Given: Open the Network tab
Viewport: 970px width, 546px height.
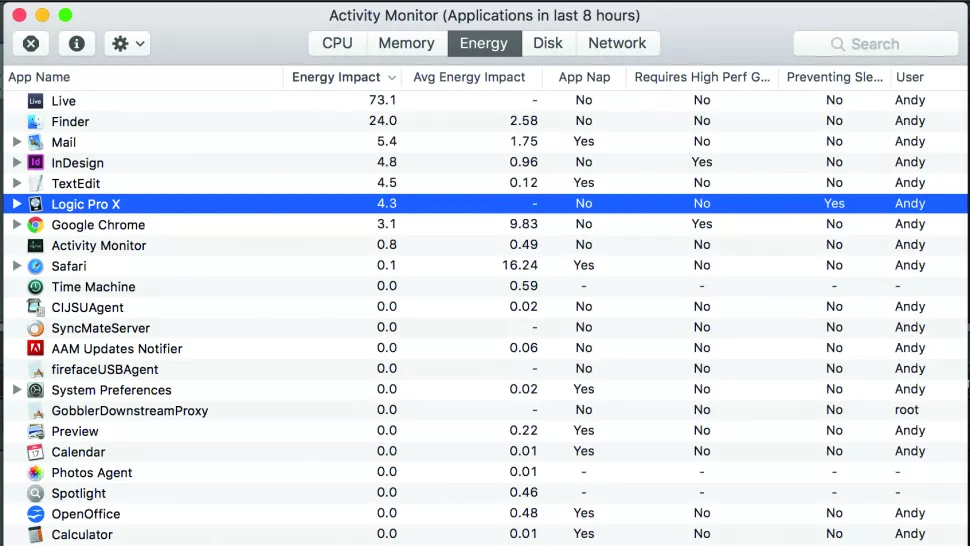Looking at the screenshot, I should pyautogui.click(x=617, y=43).
